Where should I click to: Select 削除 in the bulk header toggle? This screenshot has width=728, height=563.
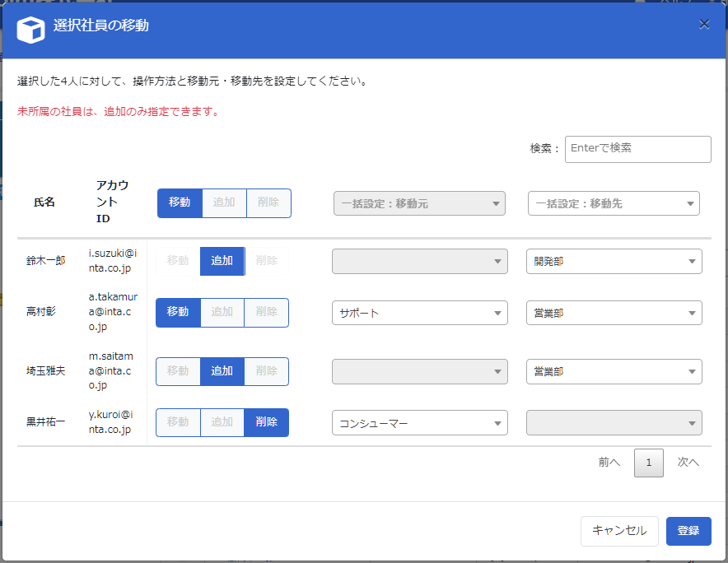tap(268, 202)
